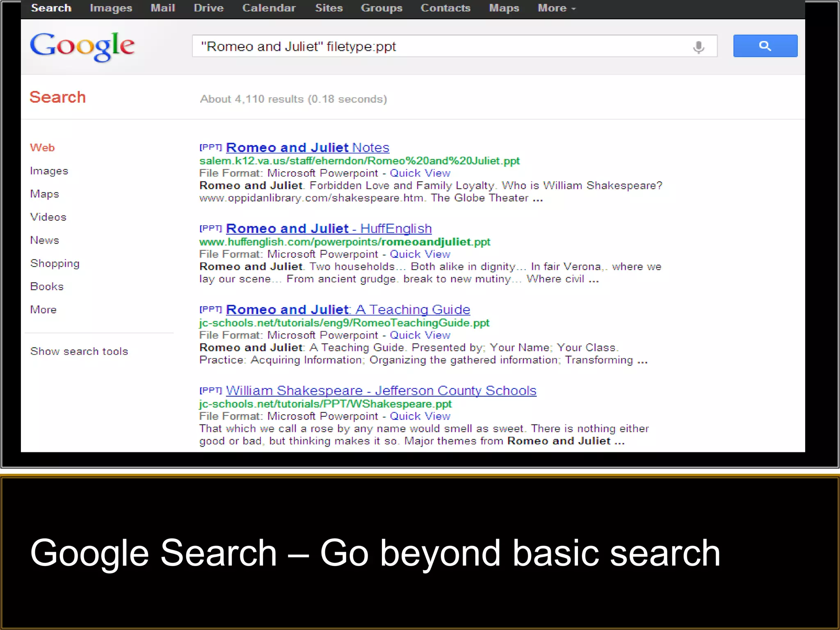Click the microphone voice search icon
Viewport: 840px width, 630px height.
698,47
